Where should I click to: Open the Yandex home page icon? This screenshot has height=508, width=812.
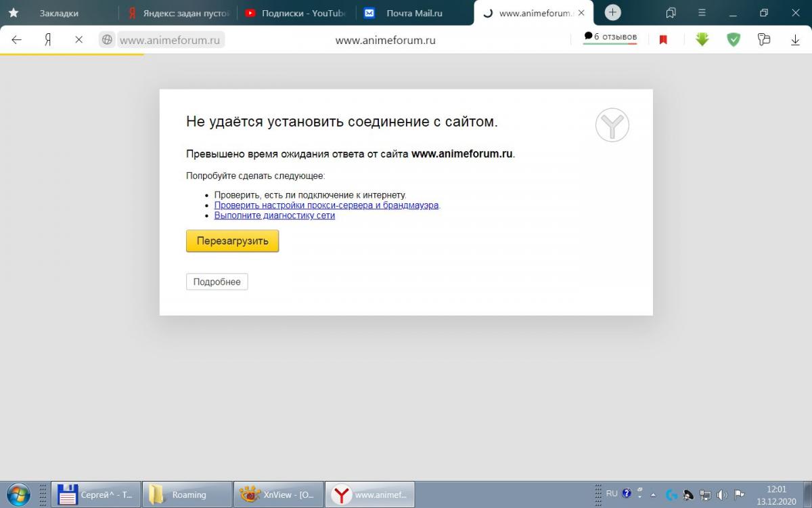tap(48, 40)
